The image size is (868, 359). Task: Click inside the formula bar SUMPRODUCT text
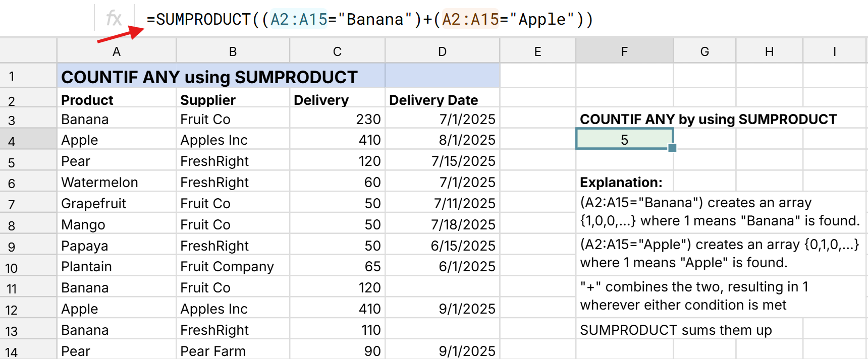pyautogui.click(x=203, y=20)
